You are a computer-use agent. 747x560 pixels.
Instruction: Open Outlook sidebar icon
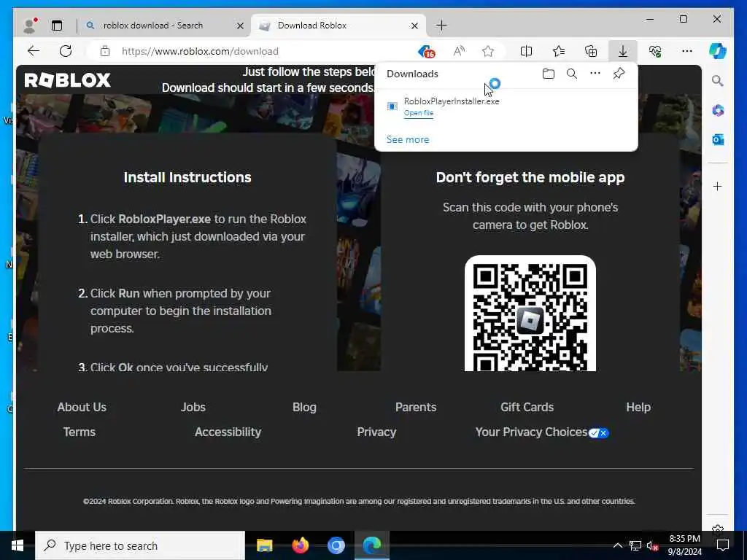[x=718, y=139]
